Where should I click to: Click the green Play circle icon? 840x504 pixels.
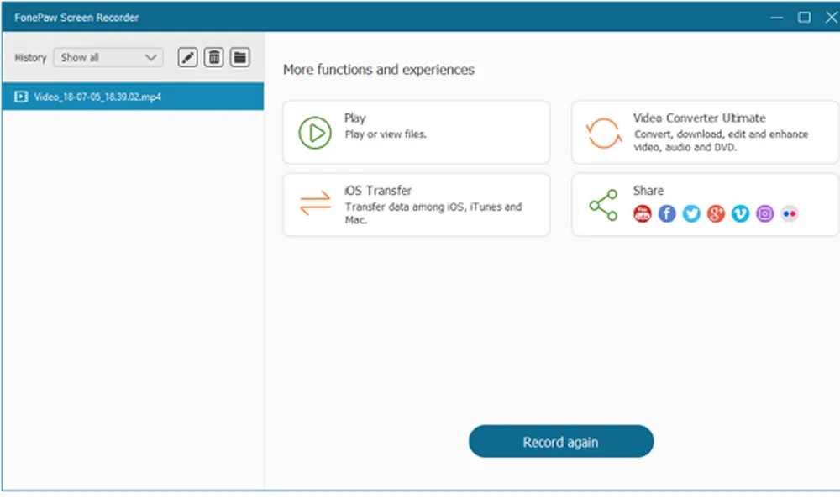[315, 132]
